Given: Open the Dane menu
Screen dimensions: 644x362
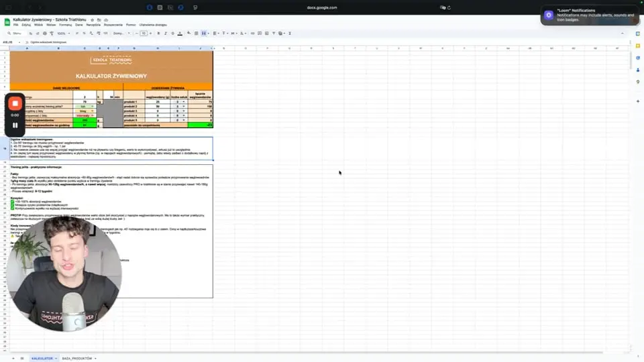Looking at the screenshot, I should coord(79,25).
